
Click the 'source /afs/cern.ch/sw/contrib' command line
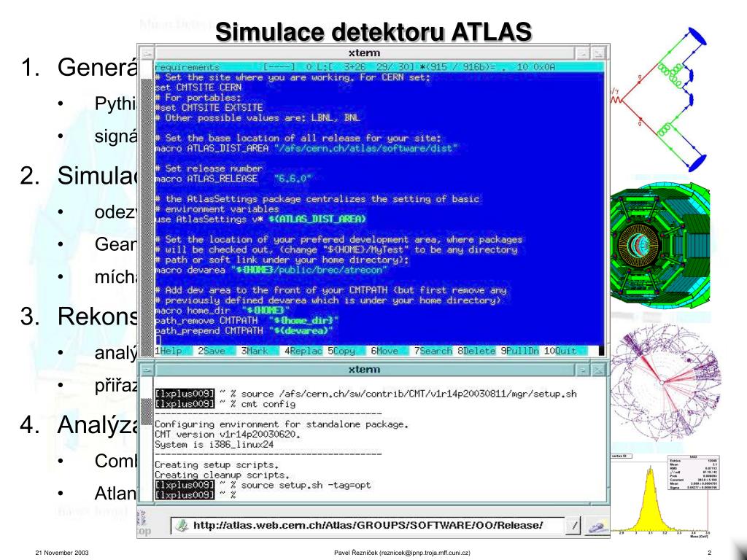pyautogui.click(x=366, y=394)
